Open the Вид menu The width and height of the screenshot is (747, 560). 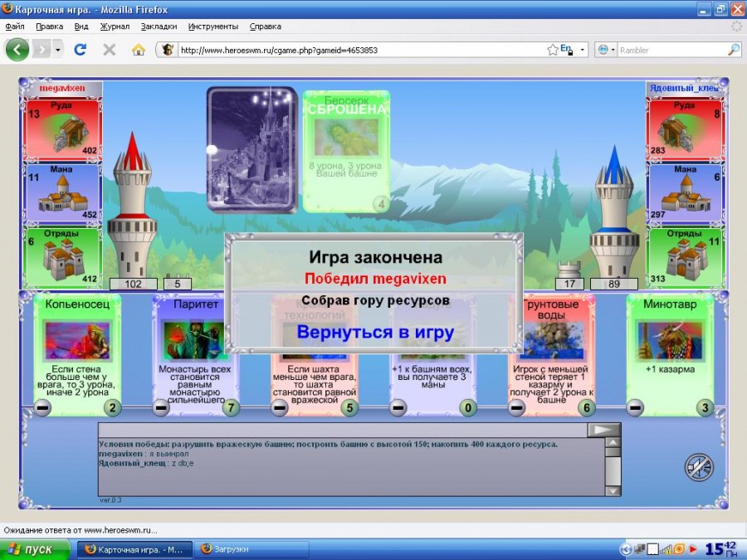click(81, 27)
